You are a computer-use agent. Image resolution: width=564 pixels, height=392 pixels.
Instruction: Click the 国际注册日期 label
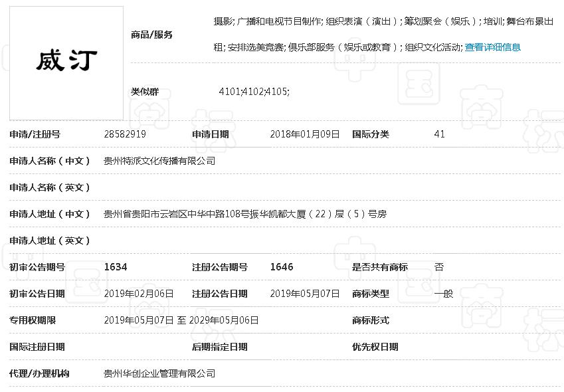click(x=37, y=347)
